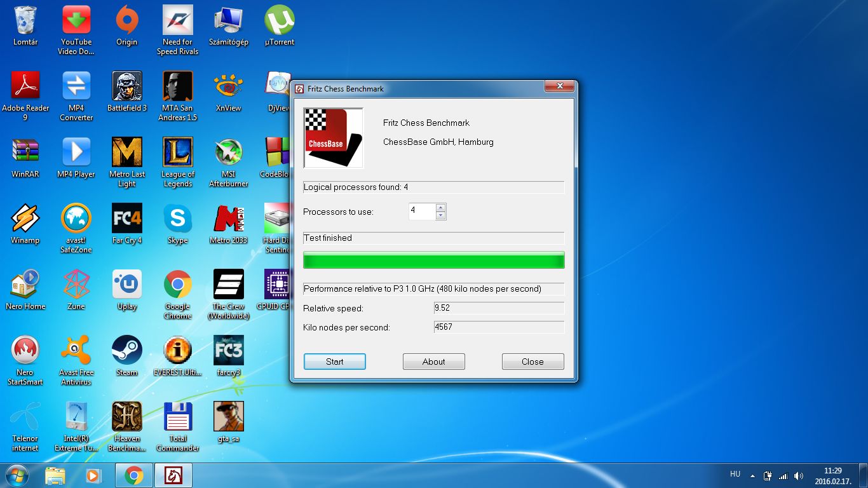Viewport: 868px width, 488px height.
Task: Open Adobe Reader 9 shortcut
Action: [x=25, y=96]
